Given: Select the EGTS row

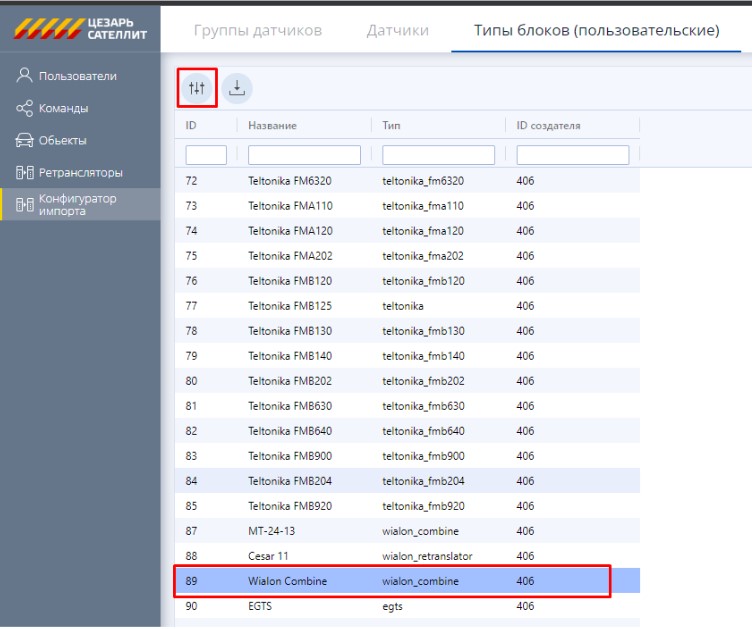Looking at the screenshot, I should coord(408,606).
